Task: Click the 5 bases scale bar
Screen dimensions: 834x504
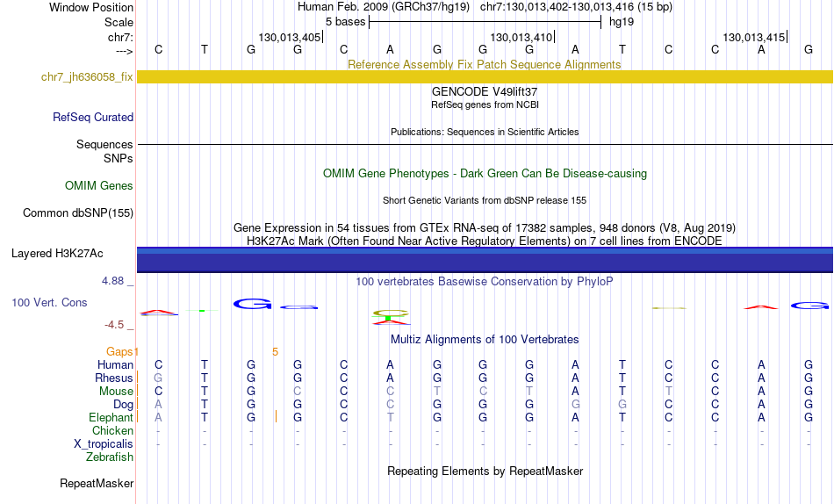Action: 485,22
